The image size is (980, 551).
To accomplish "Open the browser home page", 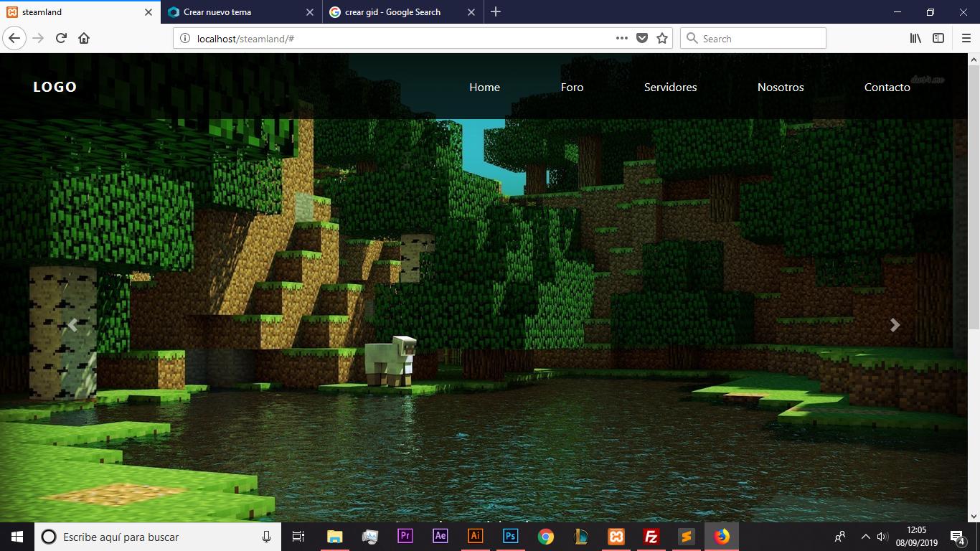I will click(84, 38).
